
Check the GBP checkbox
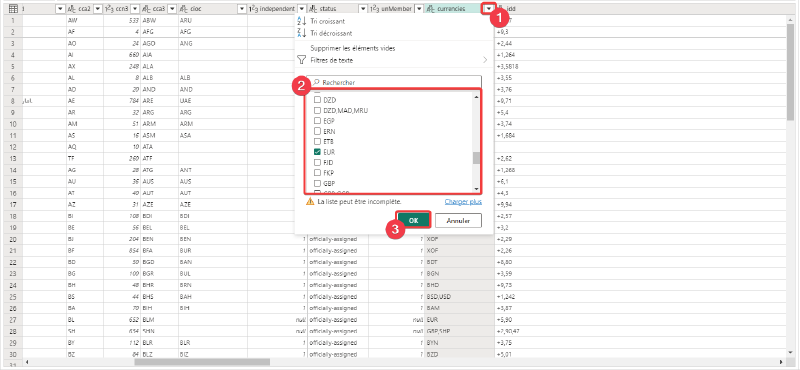click(317, 183)
